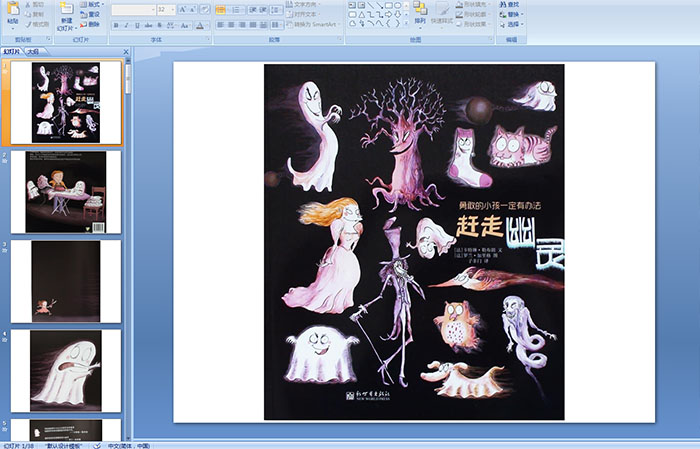Pick the right block arrow shape
This screenshot has height=449, width=700.
388,15
